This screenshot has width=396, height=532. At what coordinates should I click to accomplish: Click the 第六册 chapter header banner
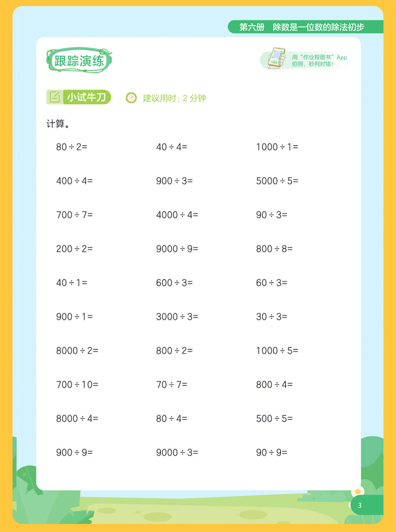305,27
